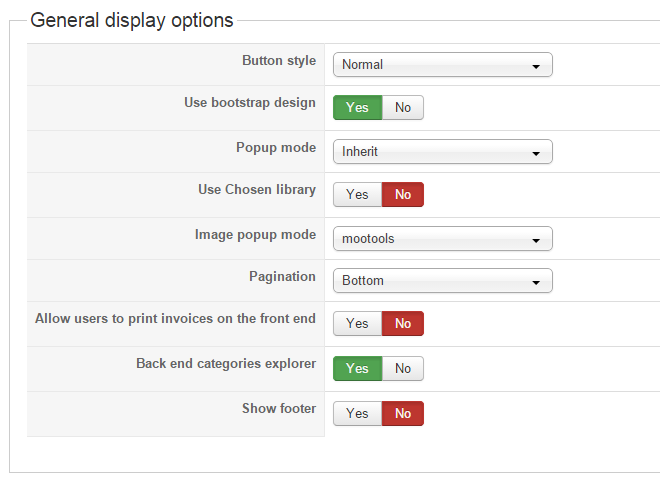Screen dimensions: 660x478
Task: Set Use bootstrap design to Yes
Action: click(357, 108)
